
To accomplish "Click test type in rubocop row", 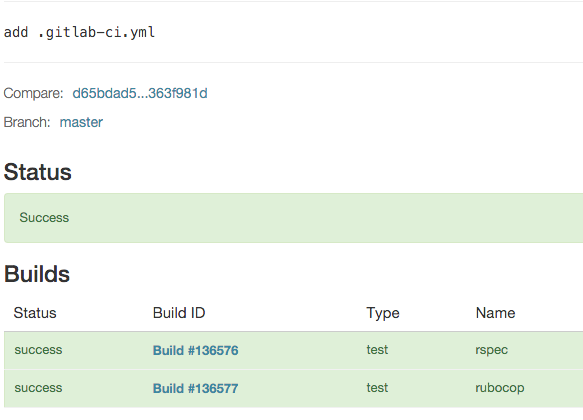I will tap(377, 388).
